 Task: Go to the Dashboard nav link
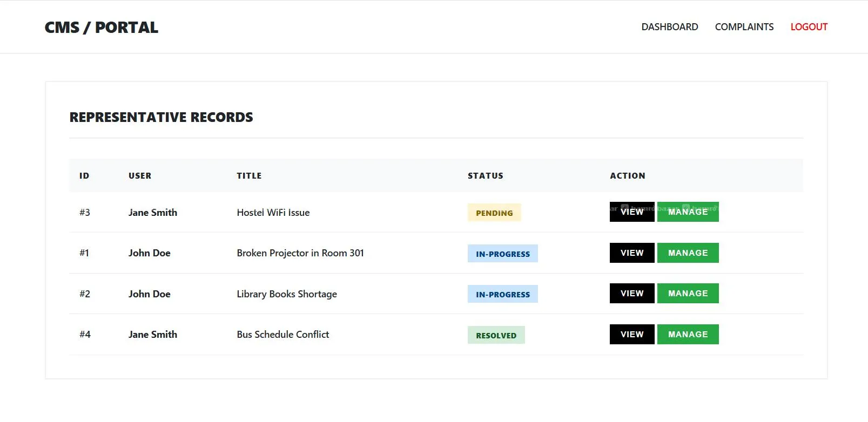click(x=669, y=27)
